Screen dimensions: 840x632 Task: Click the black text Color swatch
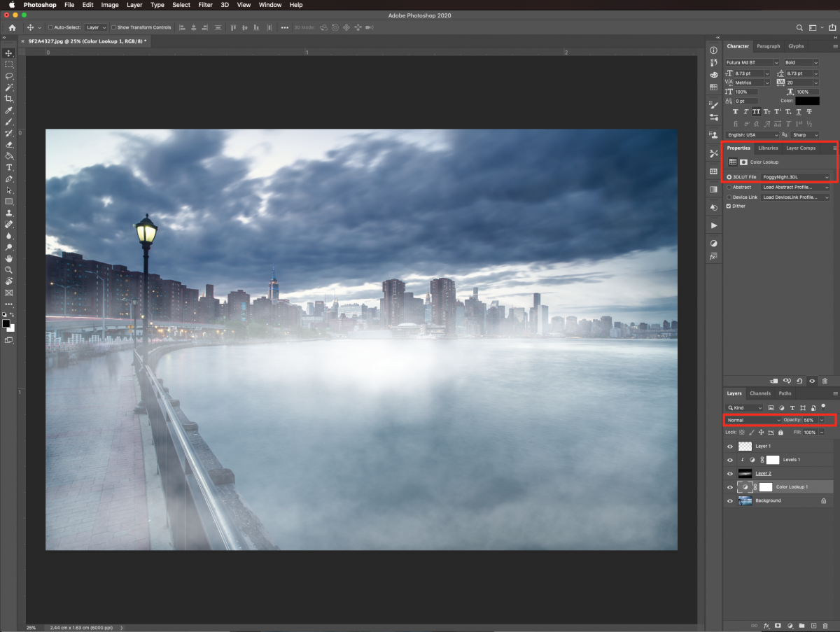coord(807,101)
